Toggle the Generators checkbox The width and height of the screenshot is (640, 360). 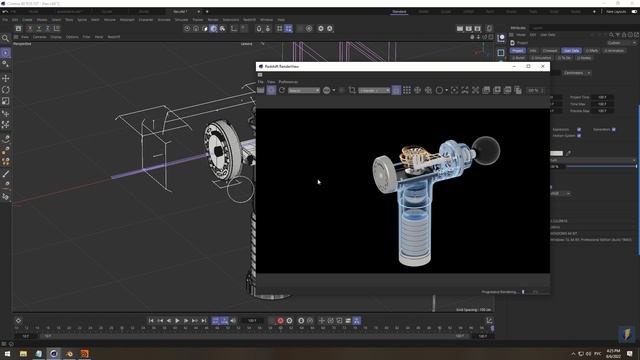[x=613, y=129]
